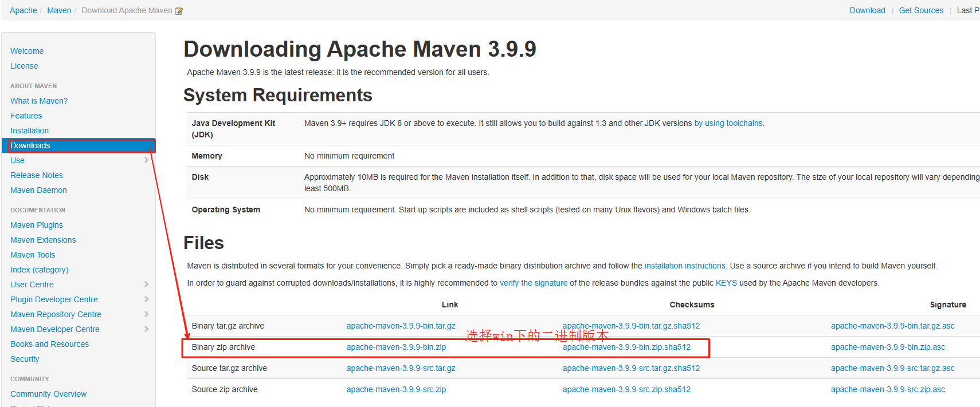Image resolution: width=980 pixels, height=407 pixels.
Task: Download apache-maven-3.9.9-src.zip source archive
Action: pos(396,389)
